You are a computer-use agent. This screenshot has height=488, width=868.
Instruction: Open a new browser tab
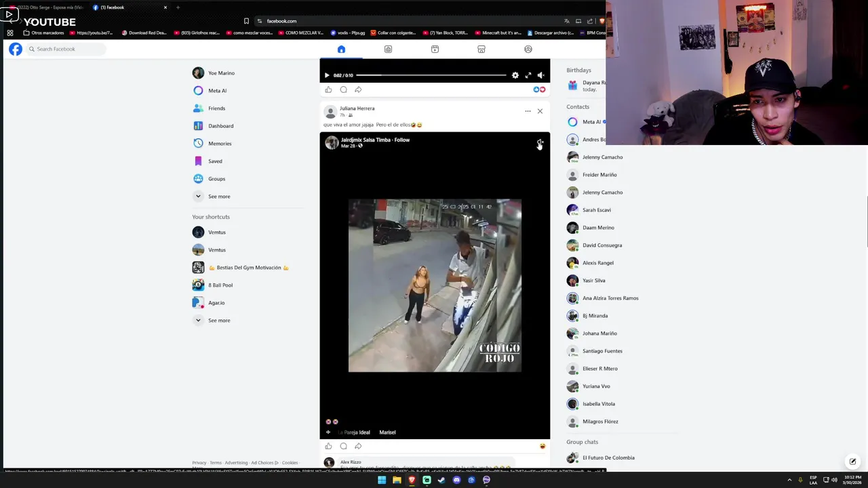[178, 7]
